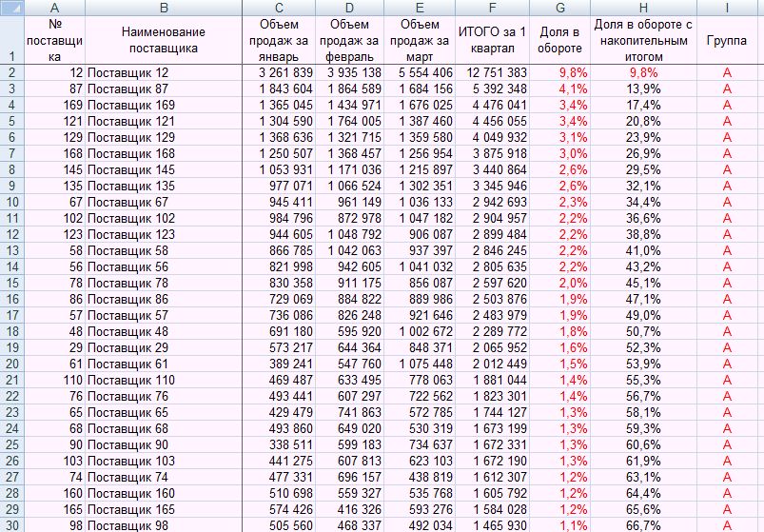Select cell 'Поставщик 48'
This screenshot has width=764, height=532.
tap(164, 331)
